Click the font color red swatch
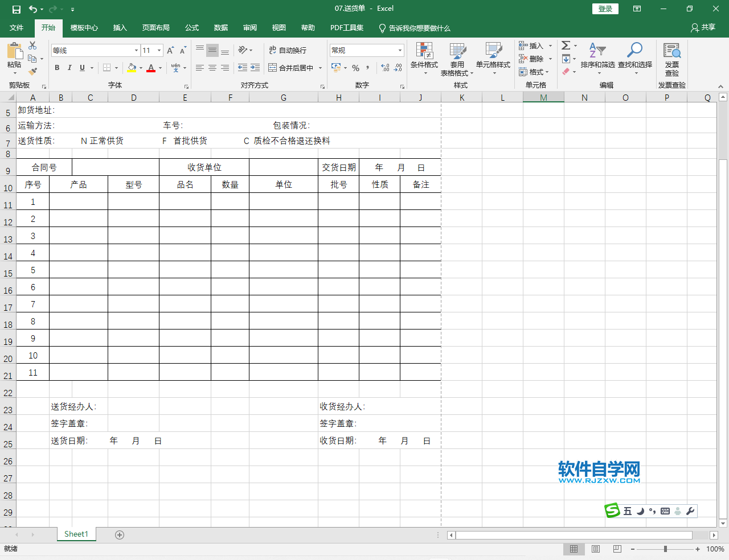Screen dimensions: 729x560 [x=151, y=68]
